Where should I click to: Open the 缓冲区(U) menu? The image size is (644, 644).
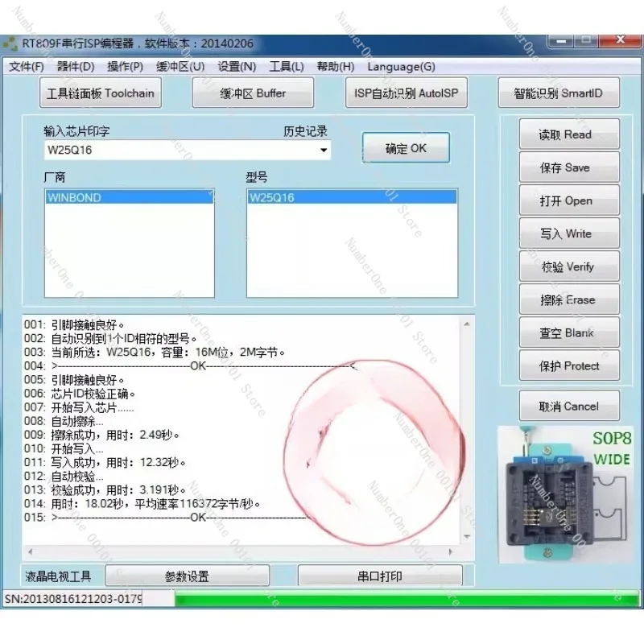click(180, 67)
